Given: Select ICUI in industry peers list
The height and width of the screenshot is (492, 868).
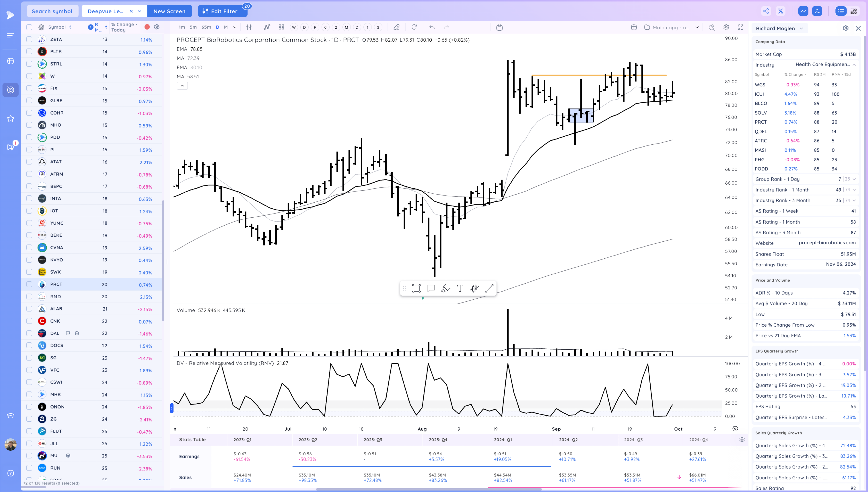Looking at the screenshot, I should (759, 94).
